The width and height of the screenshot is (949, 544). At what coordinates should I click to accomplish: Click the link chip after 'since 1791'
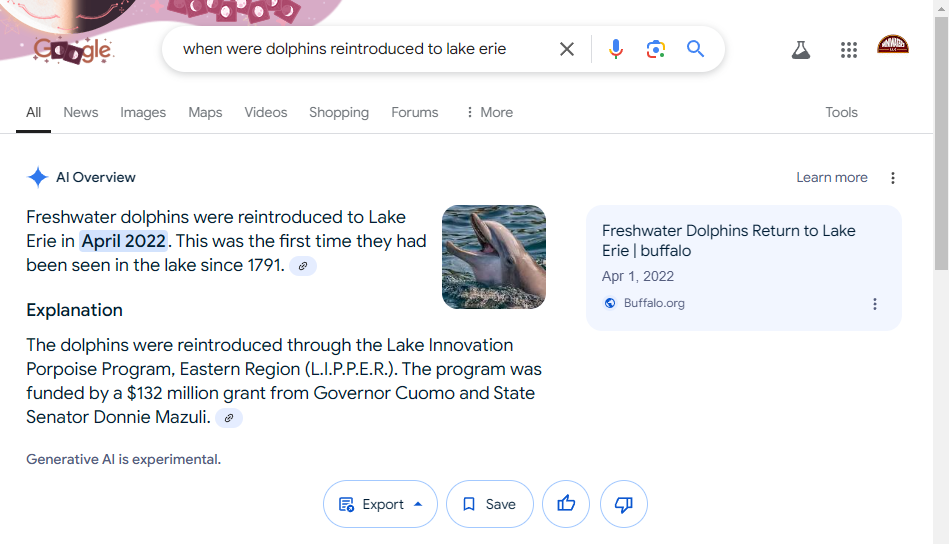(303, 266)
